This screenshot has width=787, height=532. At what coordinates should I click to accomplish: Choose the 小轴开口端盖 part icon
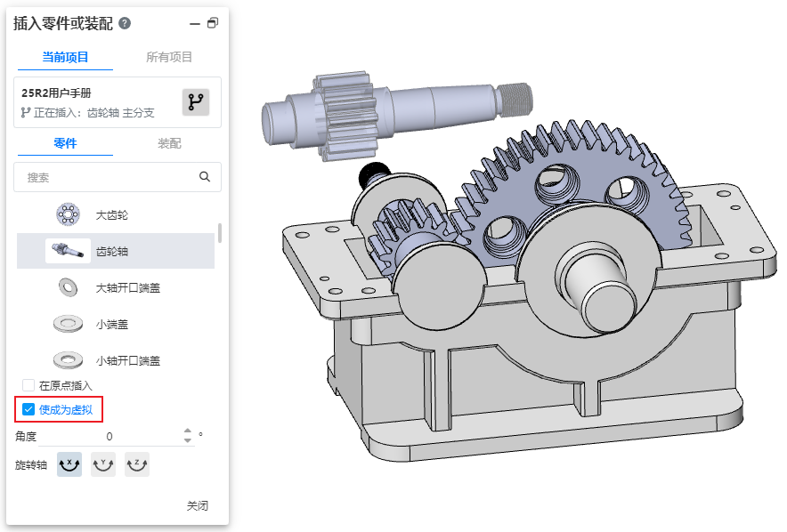click(69, 360)
